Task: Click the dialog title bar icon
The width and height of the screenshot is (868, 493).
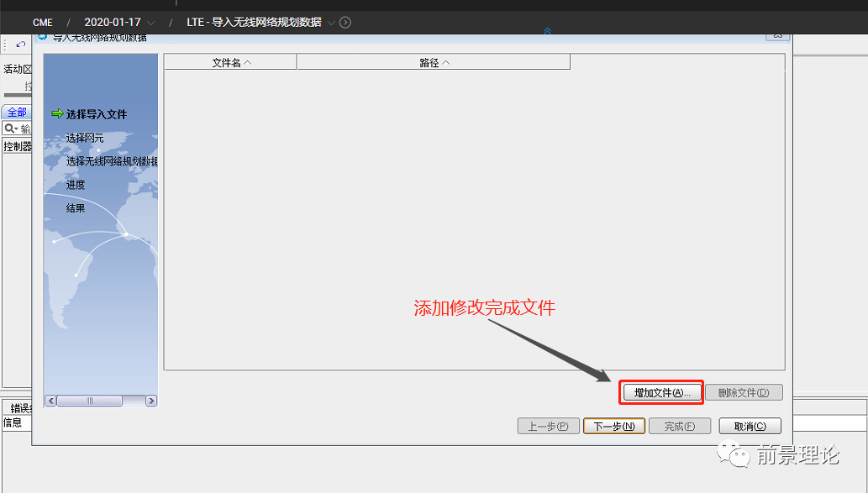Action: point(43,38)
